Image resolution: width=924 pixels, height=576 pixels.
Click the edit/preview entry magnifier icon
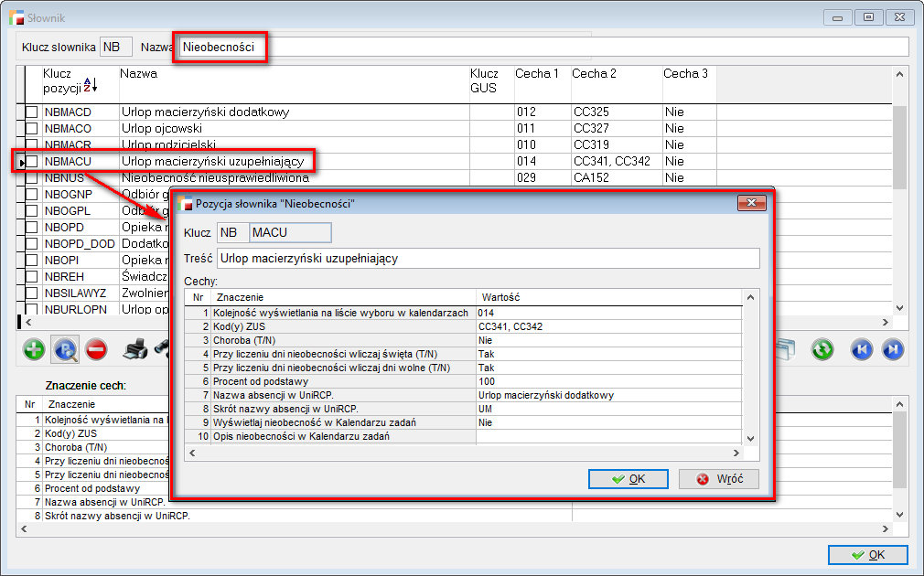click(x=65, y=348)
